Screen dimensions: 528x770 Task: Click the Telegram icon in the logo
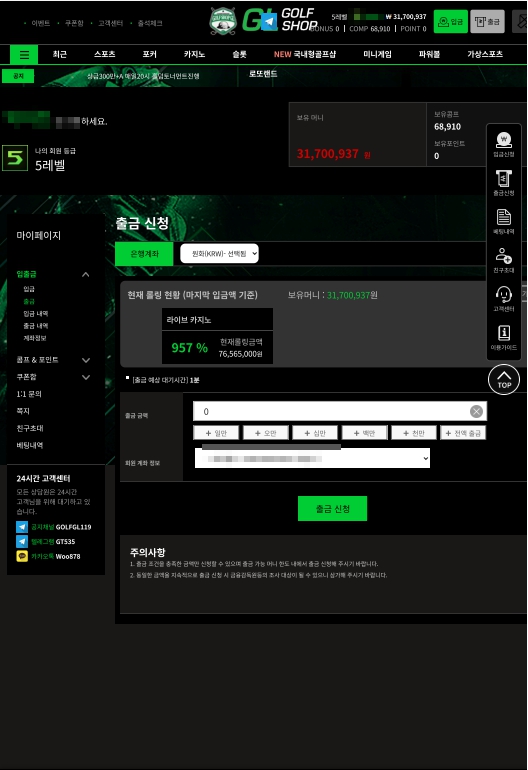[269, 22]
